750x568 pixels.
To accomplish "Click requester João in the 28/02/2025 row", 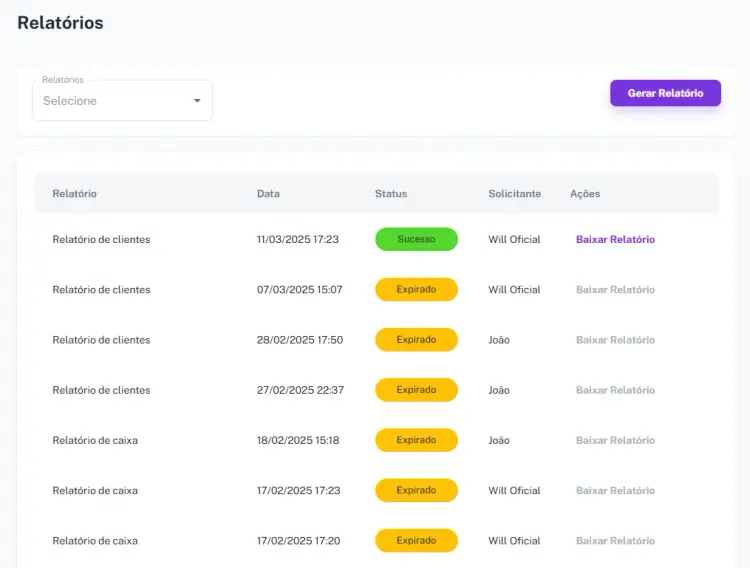I will (x=499, y=340).
